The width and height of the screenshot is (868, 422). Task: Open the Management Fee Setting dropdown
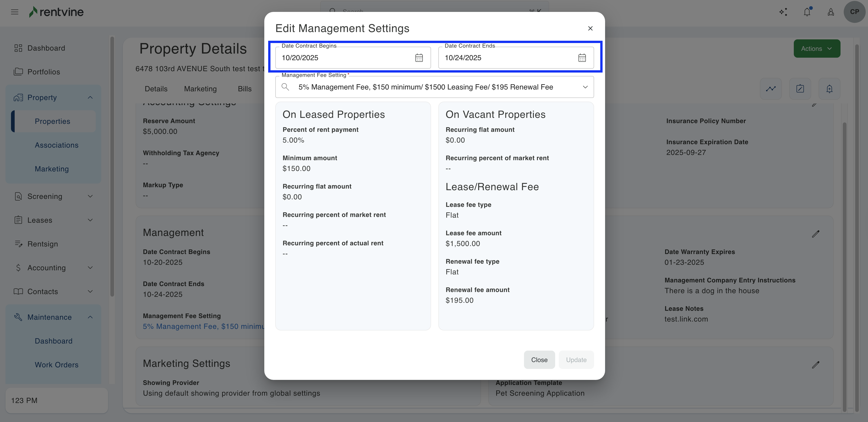(x=585, y=87)
